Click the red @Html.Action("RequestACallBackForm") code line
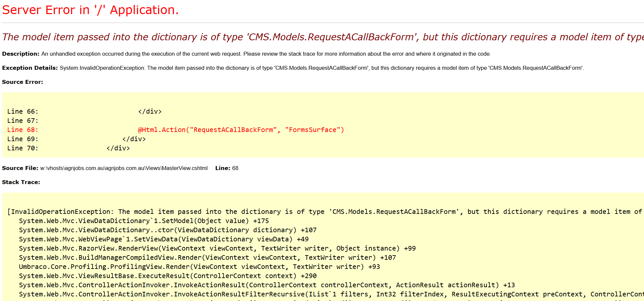 click(176, 130)
